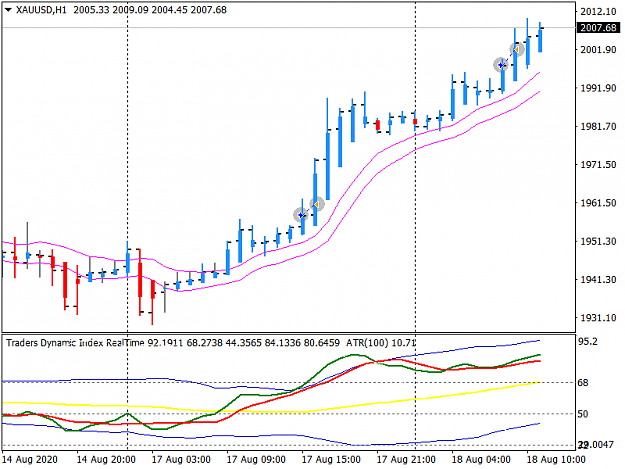The image size is (625, 469).
Task: Click the 1981.70 price scale label
Action: [598, 126]
